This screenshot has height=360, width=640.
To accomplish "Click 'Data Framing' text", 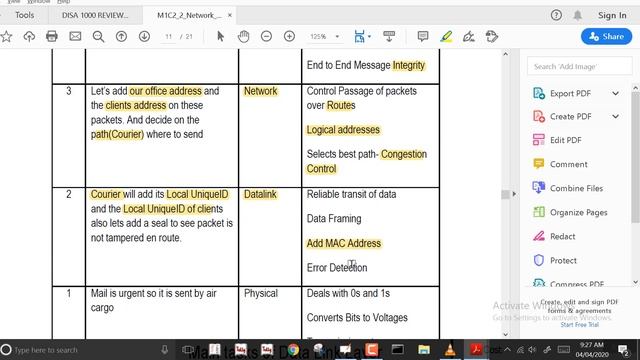I will click(334, 219).
